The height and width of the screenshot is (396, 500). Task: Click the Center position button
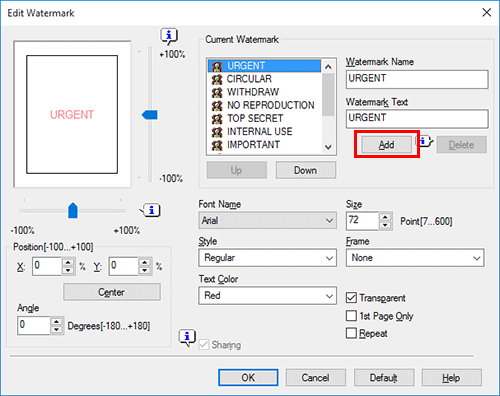pyautogui.click(x=112, y=292)
